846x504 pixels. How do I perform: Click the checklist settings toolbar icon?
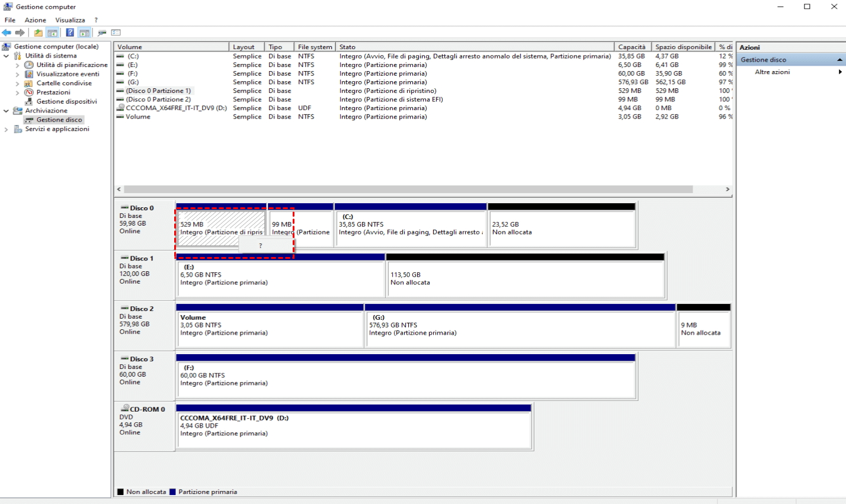116,33
